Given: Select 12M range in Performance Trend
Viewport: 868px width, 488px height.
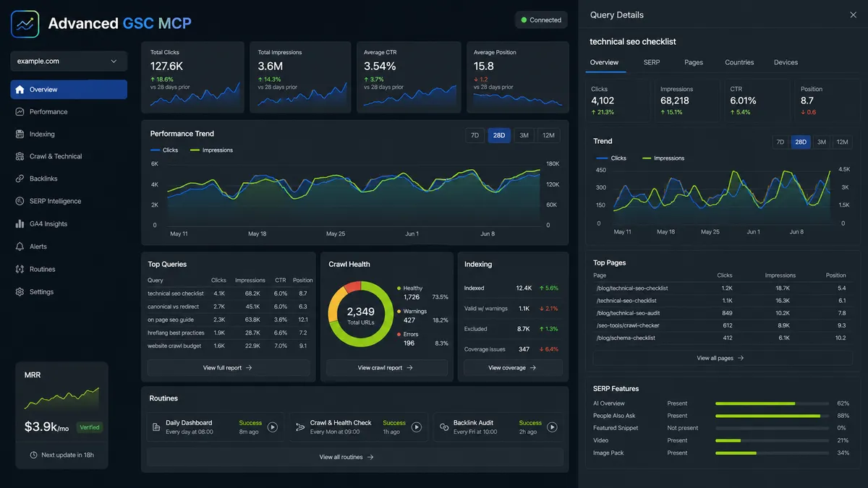Looking at the screenshot, I should (x=548, y=135).
